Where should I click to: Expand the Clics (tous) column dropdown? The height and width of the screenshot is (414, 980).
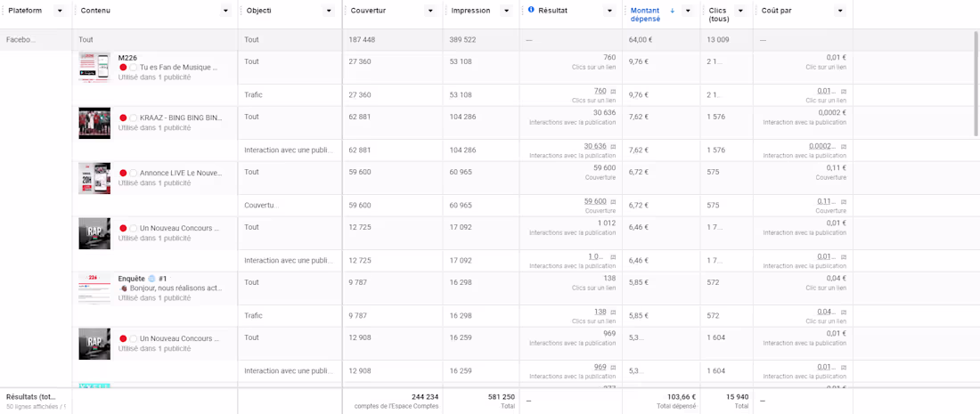click(740, 11)
